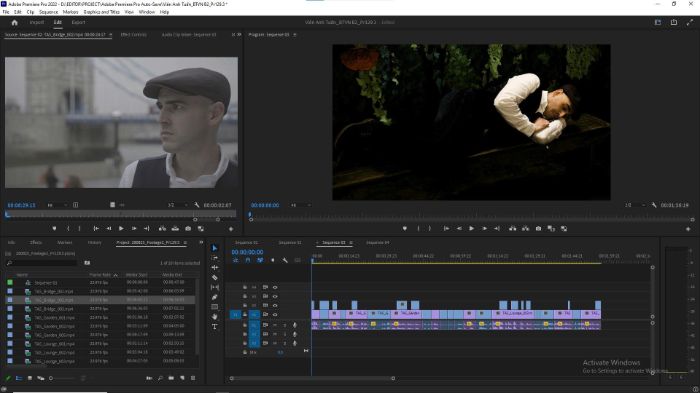Image resolution: width=700 pixels, height=393 pixels.
Task: Open Program playback resolution dropdown
Action: (635, 205)
